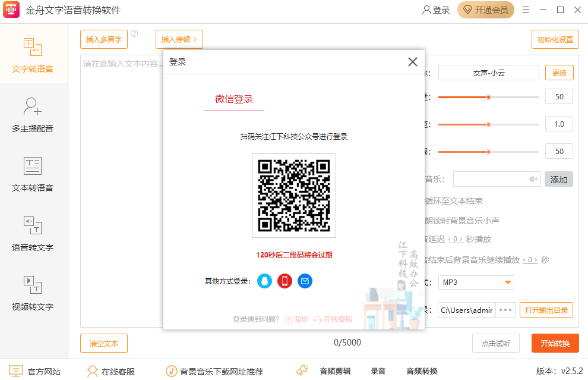Viewport: 588px width, 380px height.
Task: Expand the 插入停顿 dropdown
Action: tap(179, 39)
